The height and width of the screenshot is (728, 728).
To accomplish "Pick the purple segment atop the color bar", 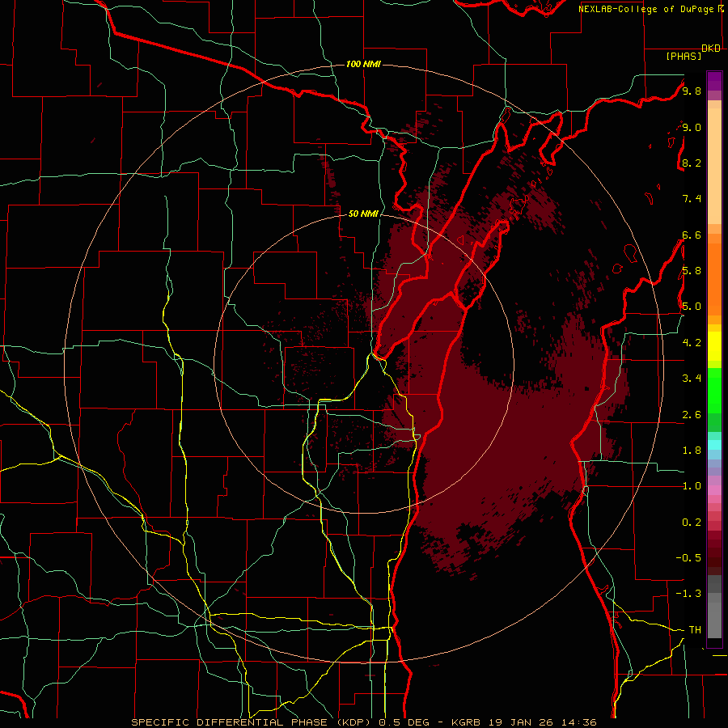I will pos(714,81).
